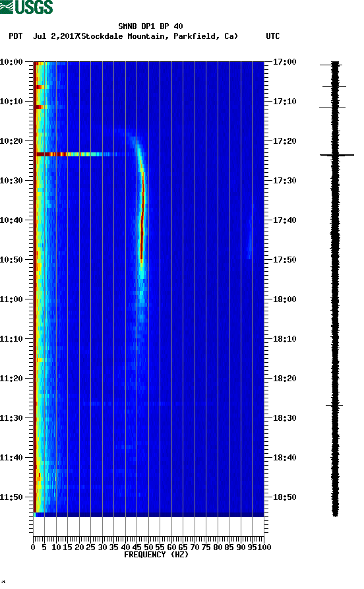This screenshot has width=364, height=589.
Task: Click the 10:10 PDT time label
Action: pyautogui.click(x=12, y=102)
